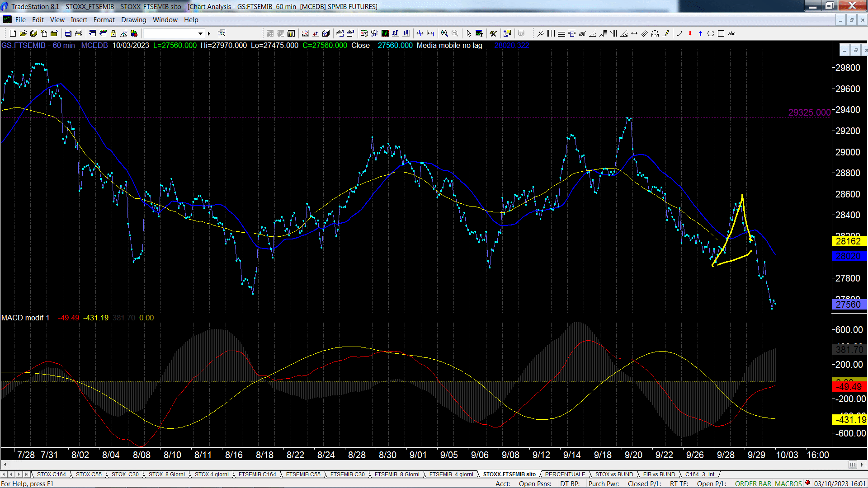Switch to the PERCENTUALE tab

565,474
